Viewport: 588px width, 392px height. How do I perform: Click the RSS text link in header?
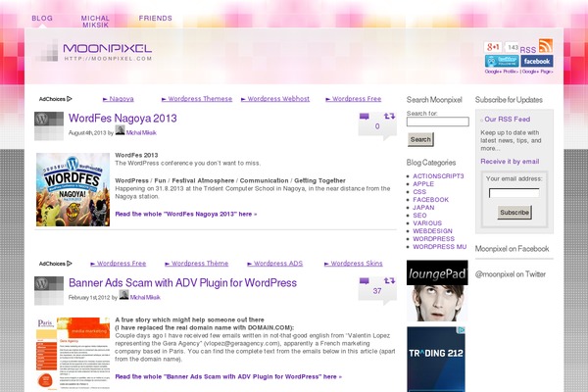528,50
